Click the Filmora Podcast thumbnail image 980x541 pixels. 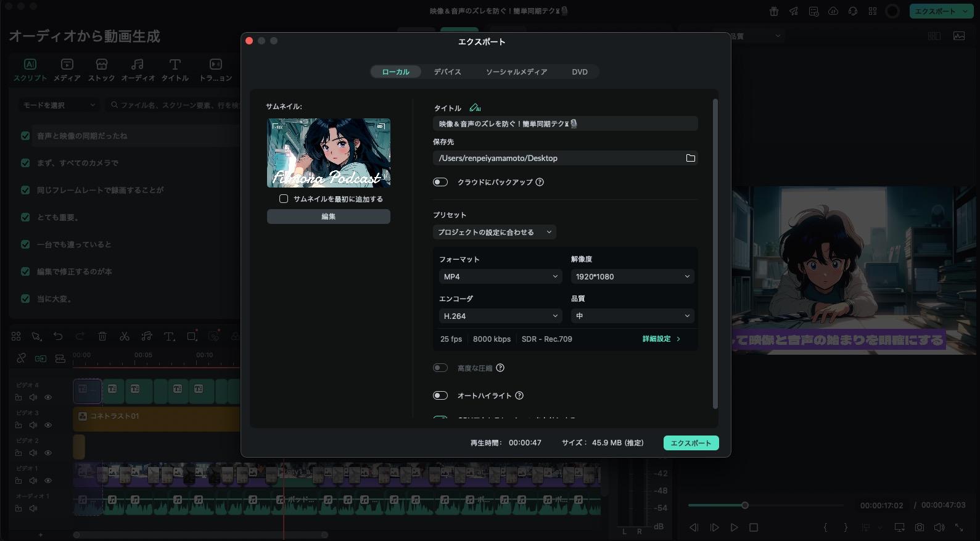coord(329,153)
